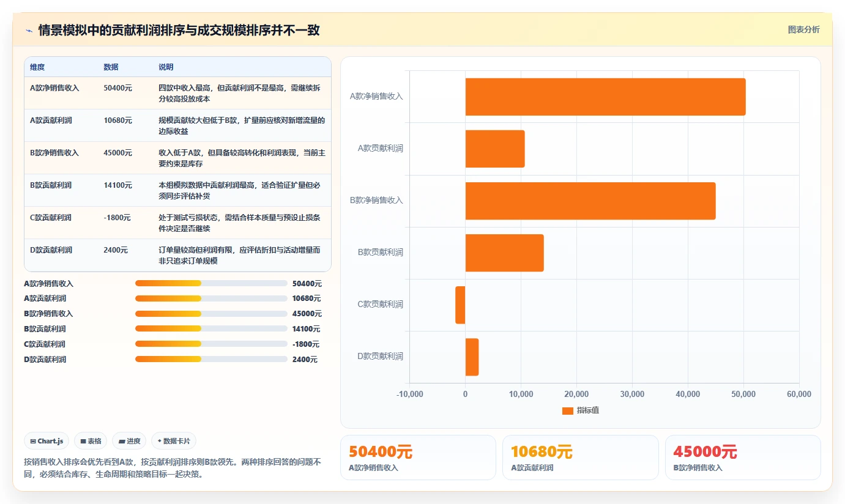Click the -1800元 value in the progress list
845x504 pixels.
point(306,344)
